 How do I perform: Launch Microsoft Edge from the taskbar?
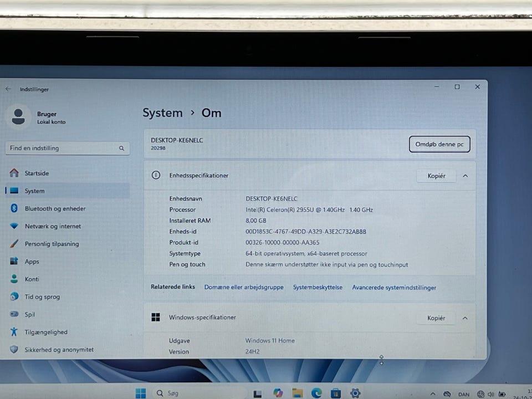click(x=316, y=393)
